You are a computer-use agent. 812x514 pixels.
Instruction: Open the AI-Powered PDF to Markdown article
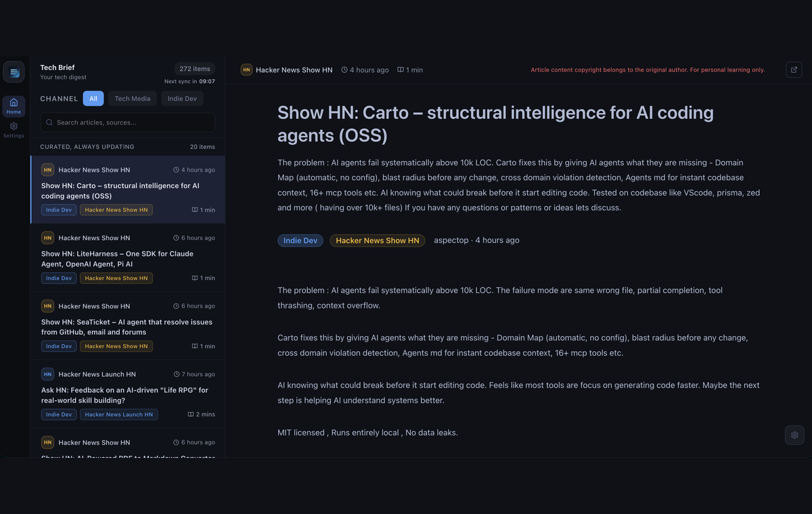point(128,443)
